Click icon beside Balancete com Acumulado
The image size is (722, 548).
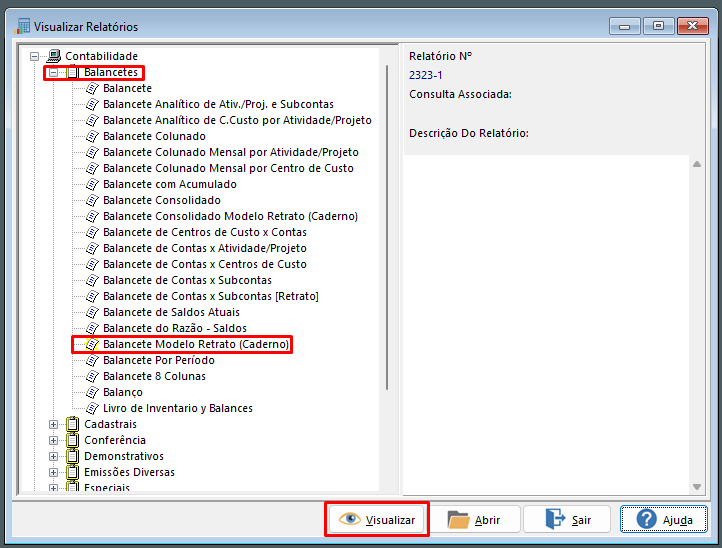coord(93,184)
